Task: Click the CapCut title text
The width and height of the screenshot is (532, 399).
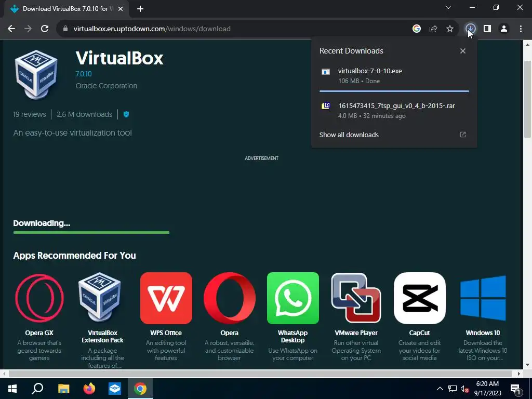Action: pos(419,333)
